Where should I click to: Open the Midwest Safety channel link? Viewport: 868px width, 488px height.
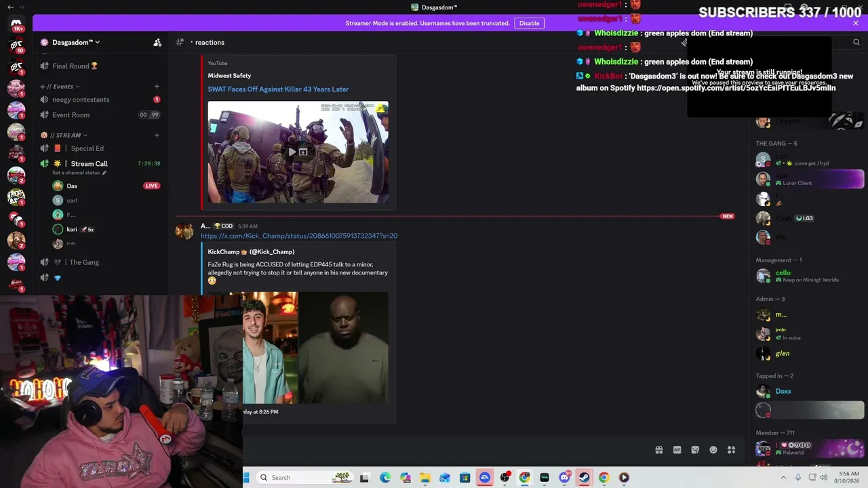229,75
